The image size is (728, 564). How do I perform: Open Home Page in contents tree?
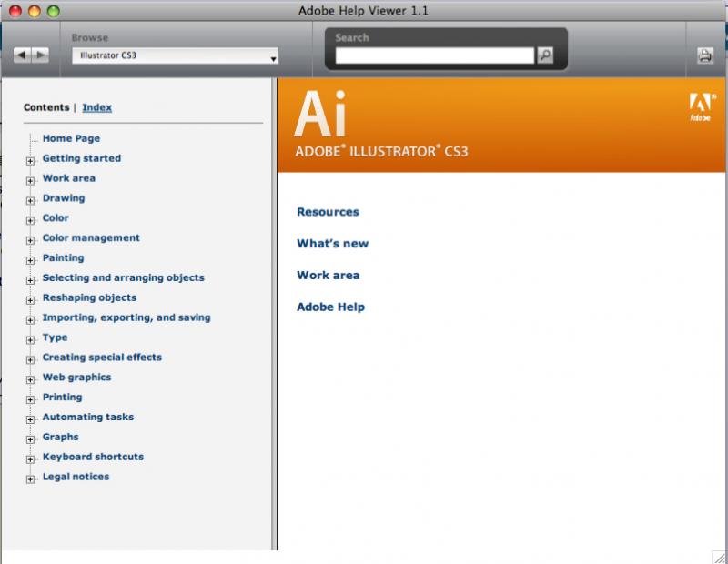tap(71, 138)
